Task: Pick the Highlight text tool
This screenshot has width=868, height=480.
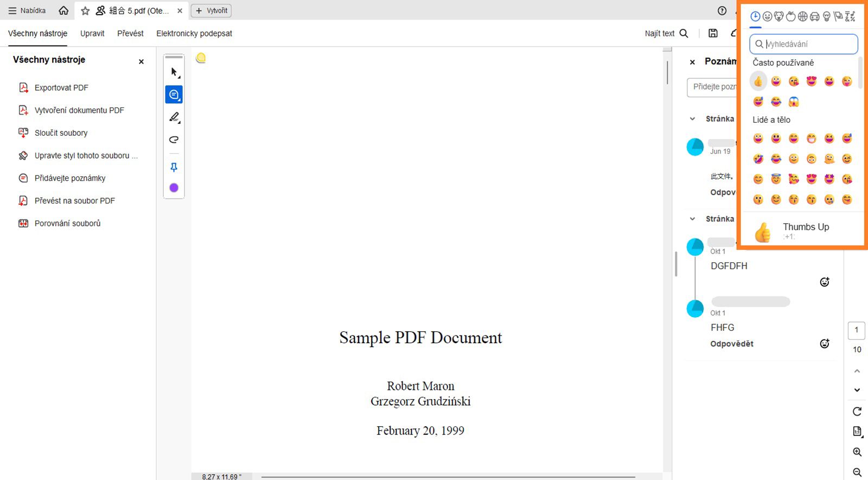Action: point(174,117)
